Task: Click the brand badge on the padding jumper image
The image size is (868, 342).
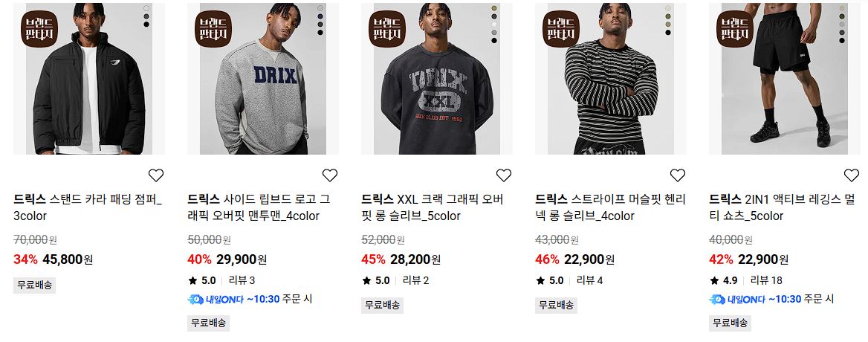Action: (39, 29)
